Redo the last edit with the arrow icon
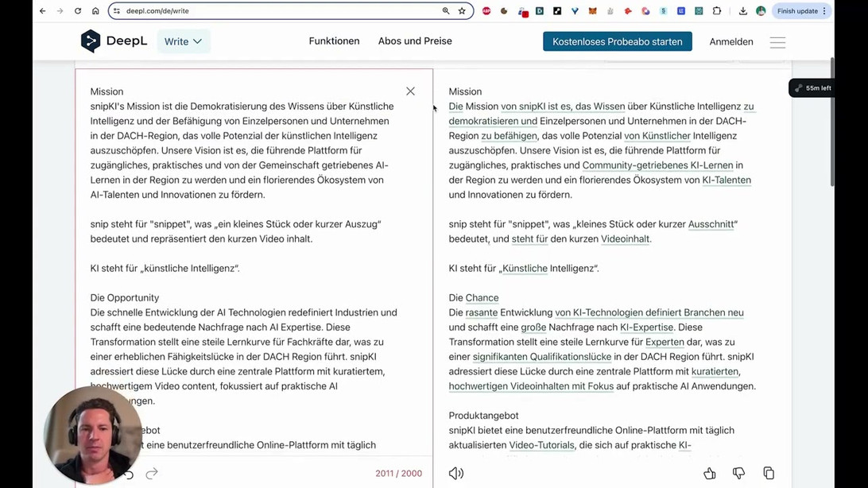The width and height of the screenshot is (868, 488). tap(152, 473)
